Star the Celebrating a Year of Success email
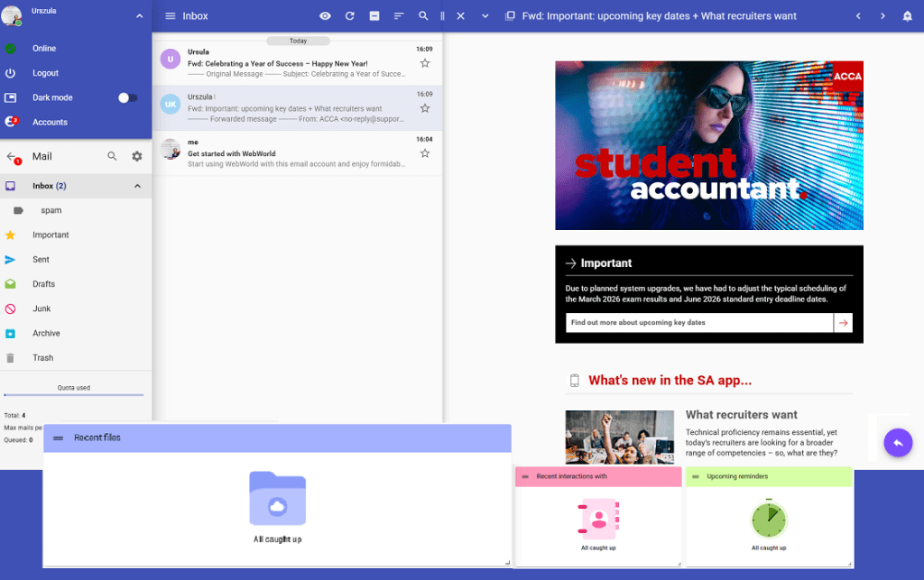 click(425, 63)
